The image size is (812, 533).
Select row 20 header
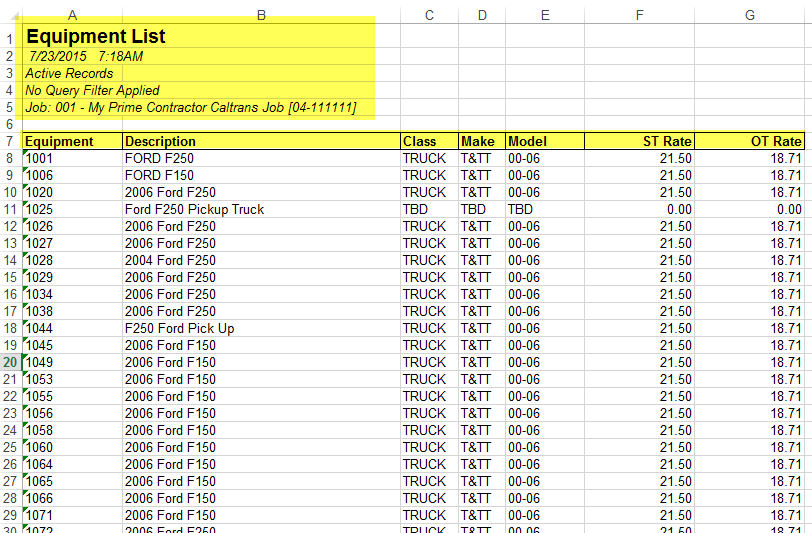pos(10,362)
